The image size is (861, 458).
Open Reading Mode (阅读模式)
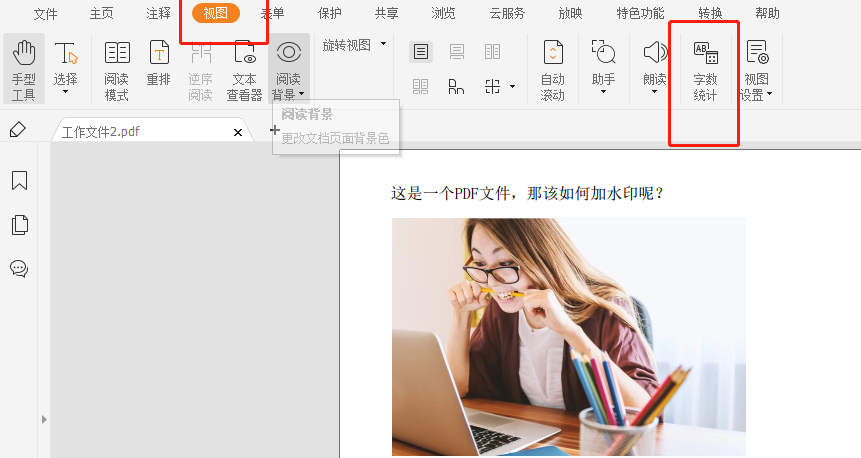116,70
